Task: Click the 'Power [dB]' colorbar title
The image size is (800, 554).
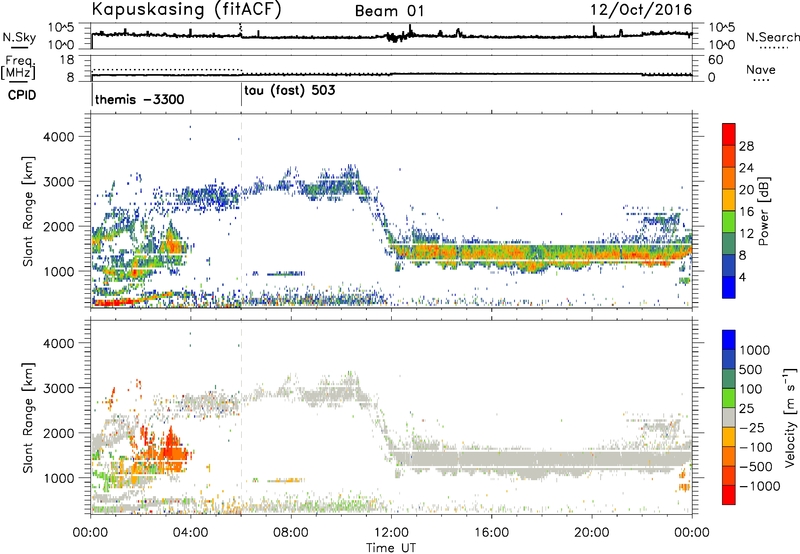Action: tap(764, 211)
